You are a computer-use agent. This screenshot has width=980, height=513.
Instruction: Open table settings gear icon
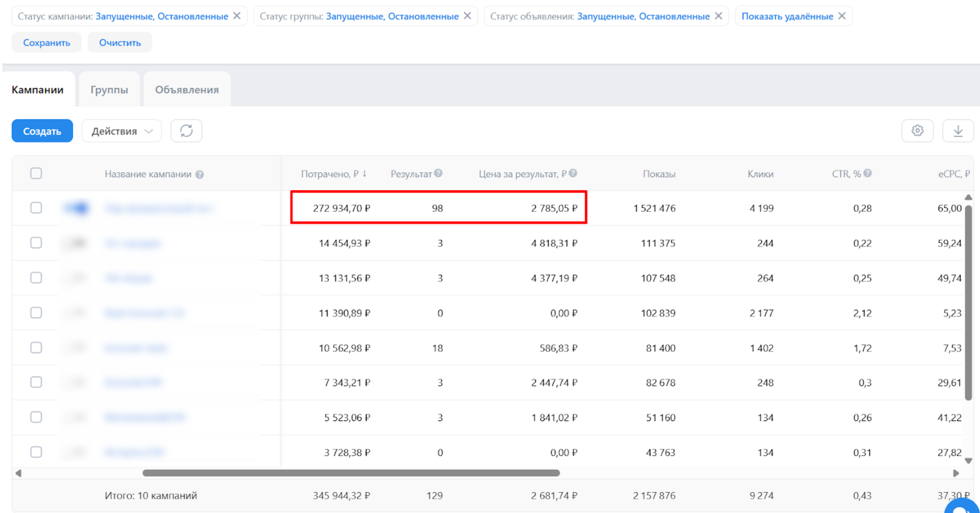click(917, 131)
